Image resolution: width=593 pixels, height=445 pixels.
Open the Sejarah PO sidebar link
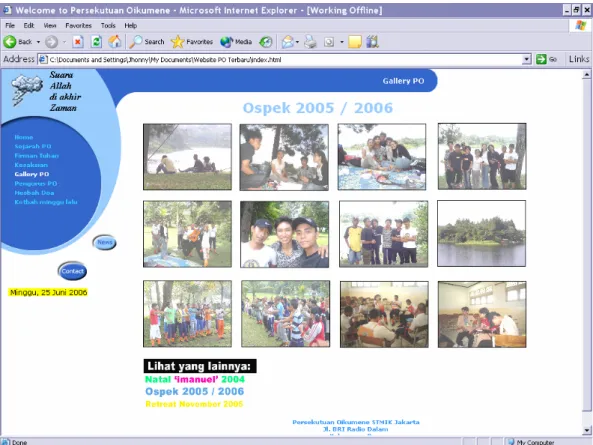tap(33, 146)
